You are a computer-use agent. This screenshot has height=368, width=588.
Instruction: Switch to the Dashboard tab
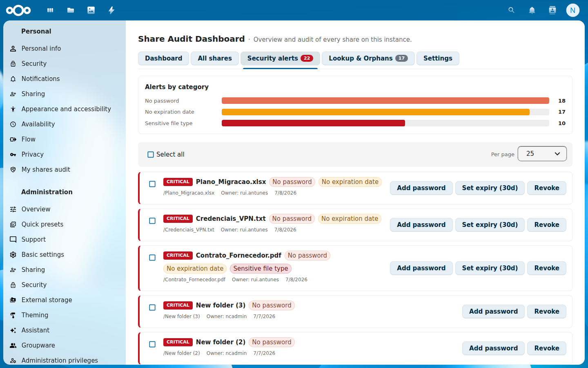coord(163,58)
